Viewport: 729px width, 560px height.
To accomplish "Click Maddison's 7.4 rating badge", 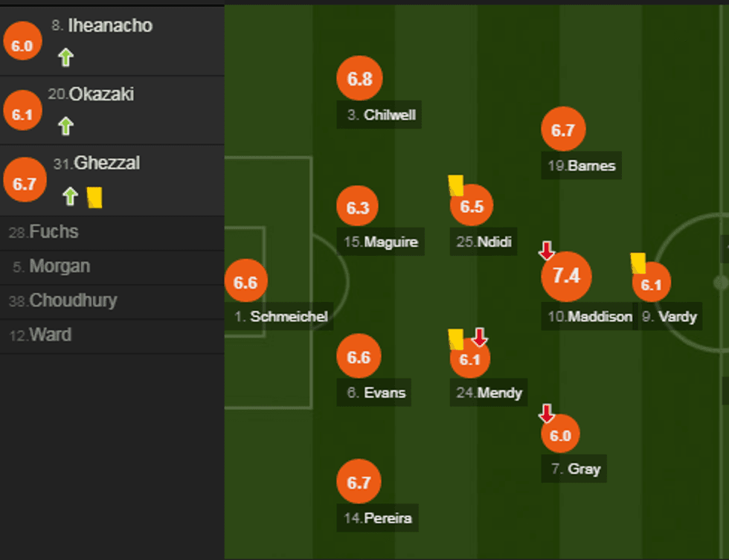I will click(x=566, y=276).
